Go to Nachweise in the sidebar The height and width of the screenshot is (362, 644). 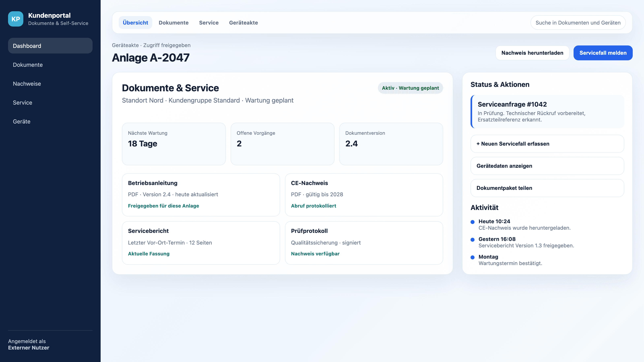50,84
